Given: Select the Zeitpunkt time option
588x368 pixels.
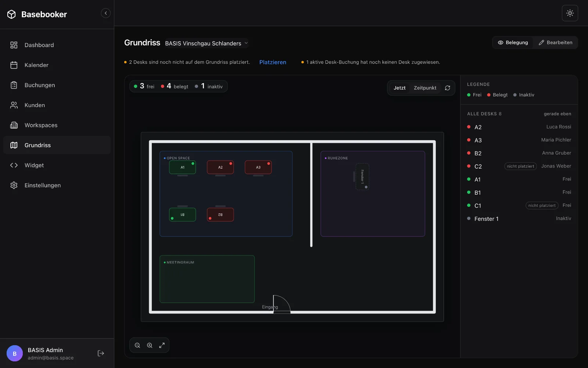Looking at the screenshot, I should (x=425, y=88).
